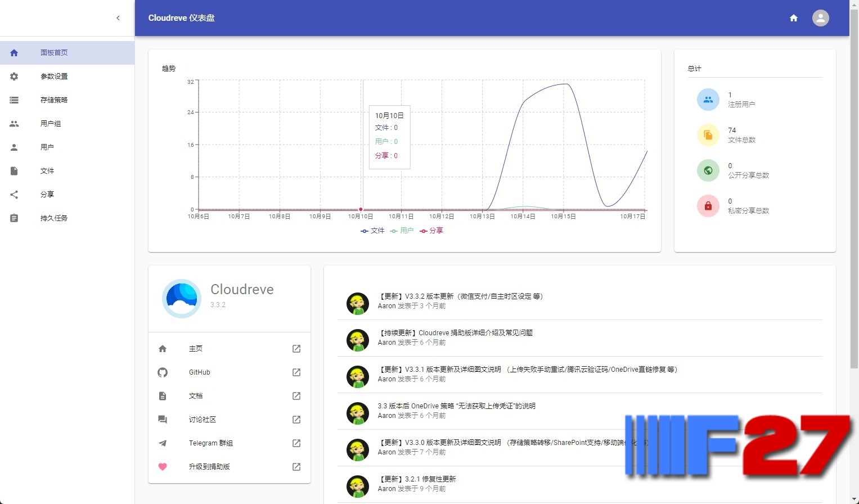
Task: Open the 升级到捐助版 link
Action: click(x=230, y=467)
